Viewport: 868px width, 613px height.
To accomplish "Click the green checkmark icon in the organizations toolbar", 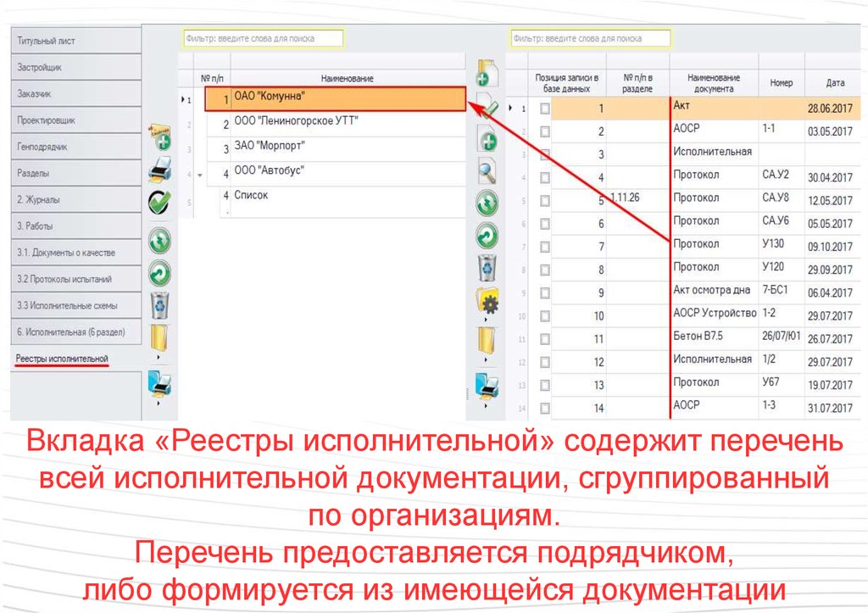I will [x=159, y=203].
